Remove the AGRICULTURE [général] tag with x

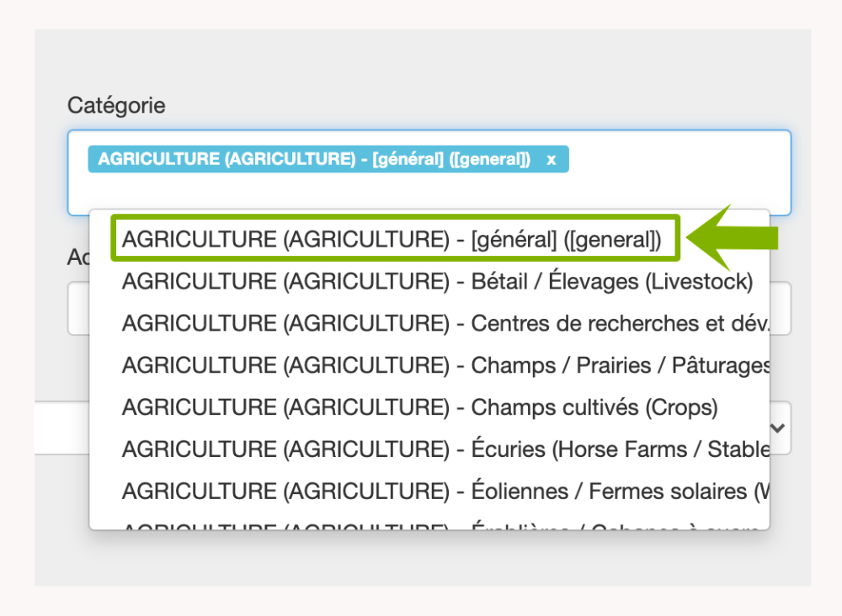552,159
